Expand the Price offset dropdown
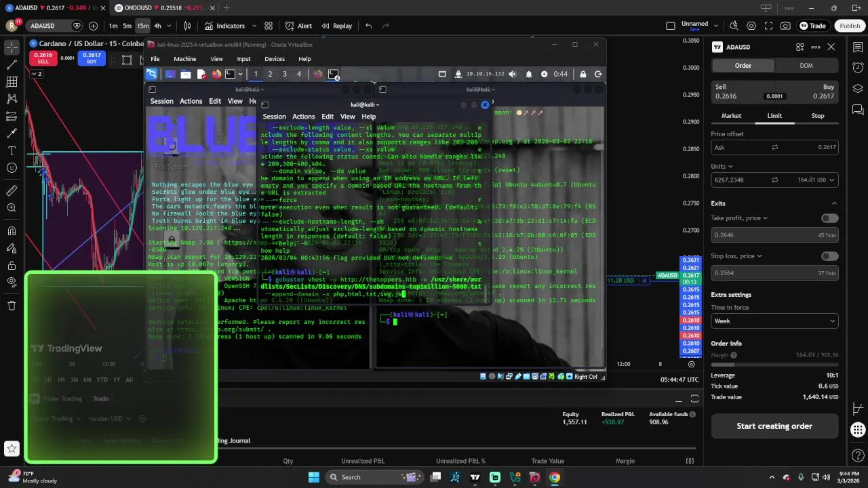Viewport: 868px width, 488px height. pos(774,147)
